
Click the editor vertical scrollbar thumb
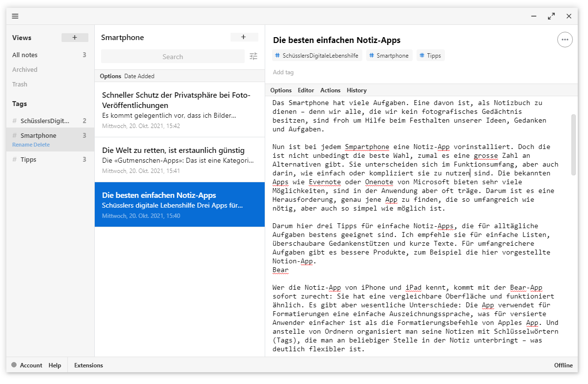[573, 145]
